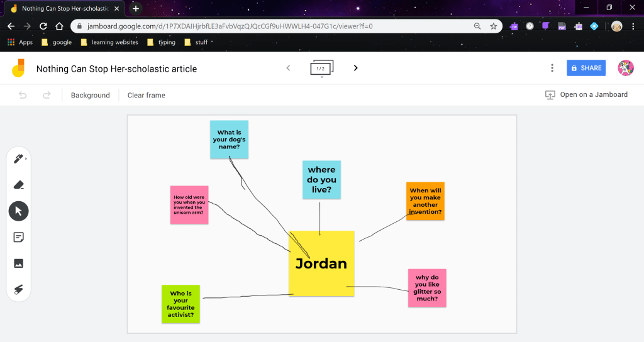The image size is (644, 342).
Task: Select the Pen drawing tool
Action: 18,159
